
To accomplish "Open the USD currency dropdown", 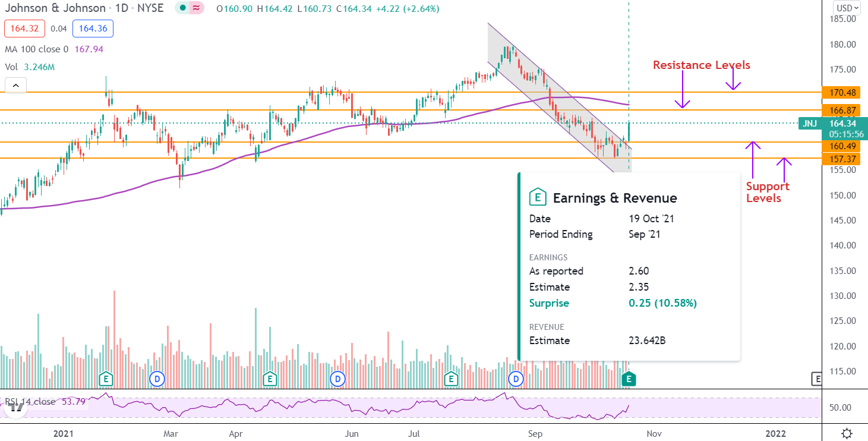I will tap(847, 8).
